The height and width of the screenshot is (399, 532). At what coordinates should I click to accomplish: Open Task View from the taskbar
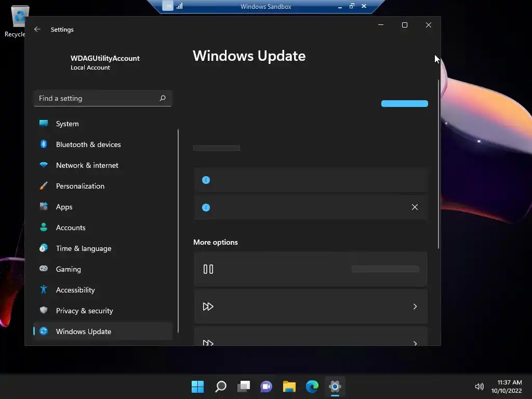[243, 387]
